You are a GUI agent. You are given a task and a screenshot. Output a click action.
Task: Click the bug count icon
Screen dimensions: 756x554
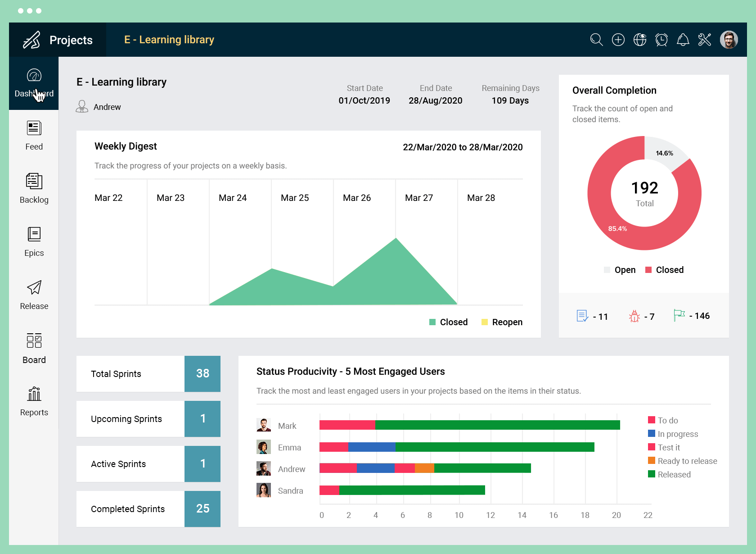[x=634, y=316]
